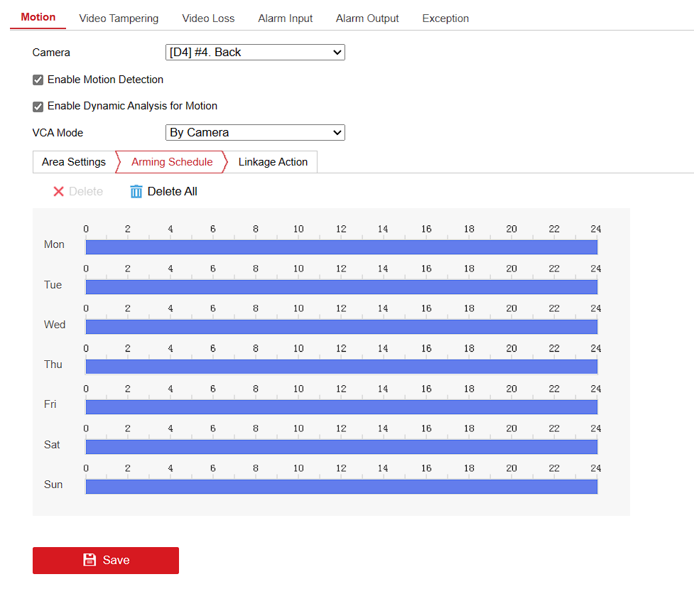
Task: Go to the Alarm Input tab
Action: [x=285, y=18]
